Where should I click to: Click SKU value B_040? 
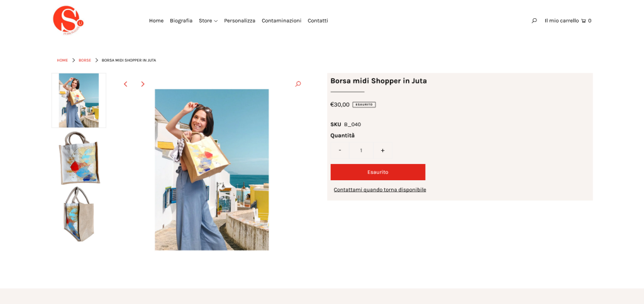352,124
